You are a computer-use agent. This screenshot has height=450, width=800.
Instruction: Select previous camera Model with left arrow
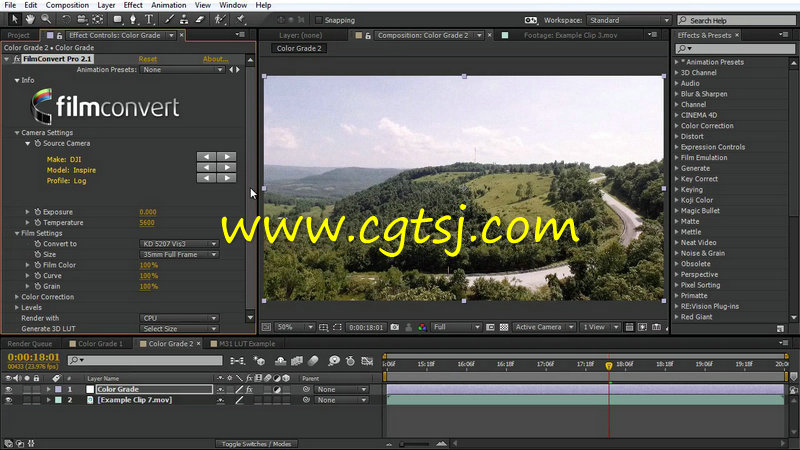(x=207, y=167)
